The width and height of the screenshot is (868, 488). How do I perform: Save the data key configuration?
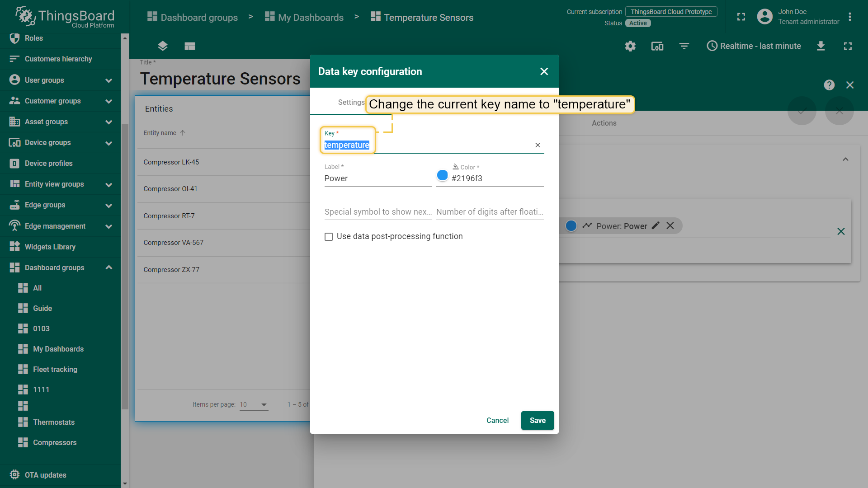[538, 420]
